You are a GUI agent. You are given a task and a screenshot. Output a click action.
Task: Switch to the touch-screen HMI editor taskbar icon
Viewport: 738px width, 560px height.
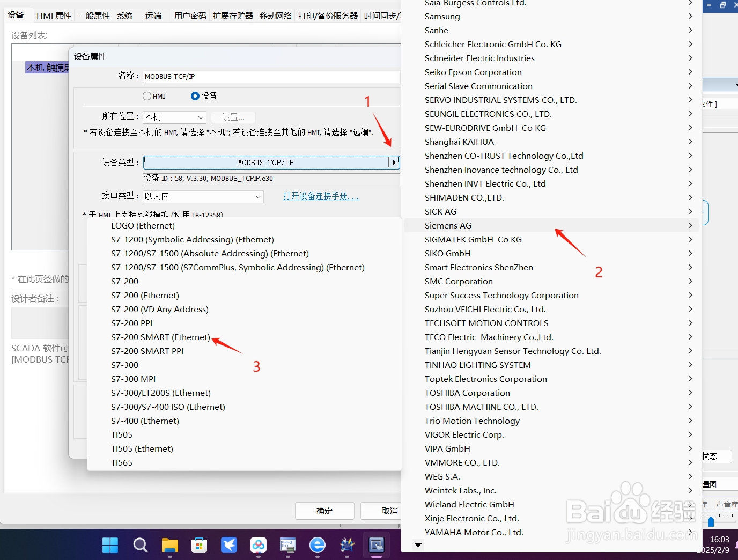pyautogui.click(x=377, y=545)
